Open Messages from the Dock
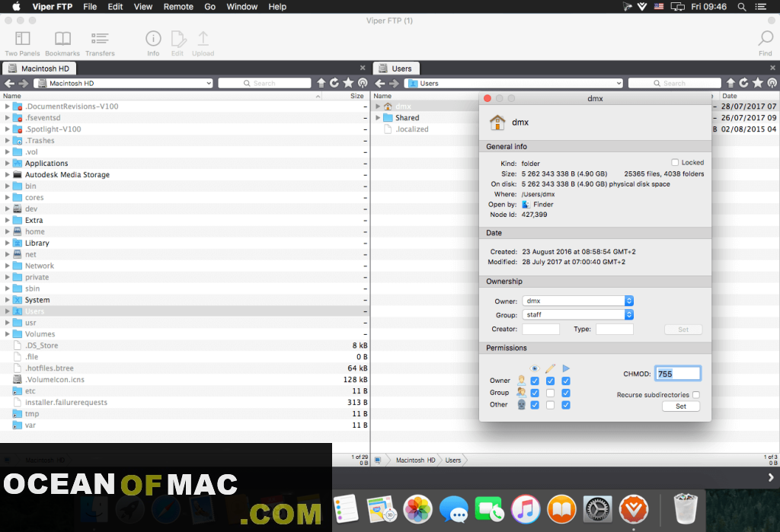Image resolution: width=780 pixels, height=532 pixels. [454, 509]
